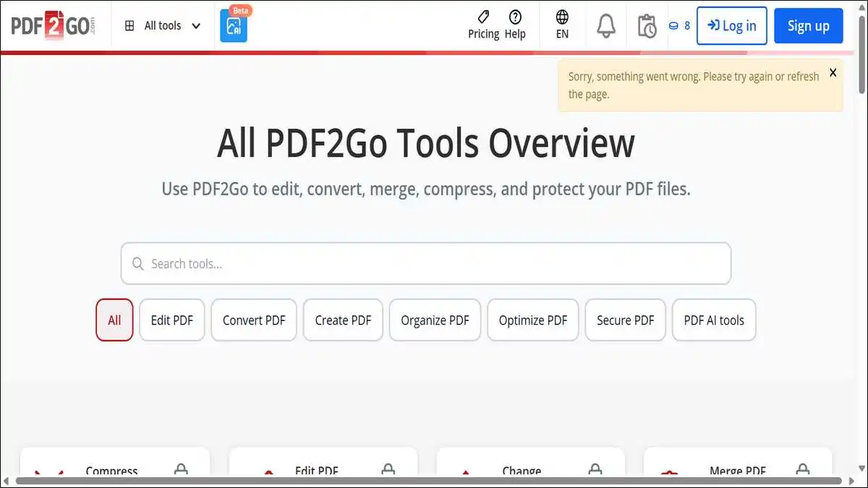
Task: Filter by PDF AI tools
Action: pyautogui.click(x=714, y=320)
